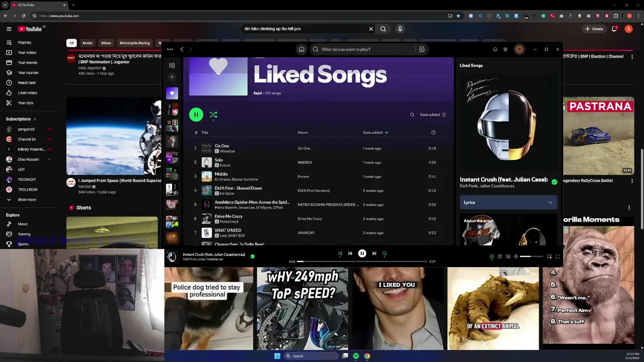Open Daft Punk artist link in panel
644x362 pixels.
coord(469,186)
